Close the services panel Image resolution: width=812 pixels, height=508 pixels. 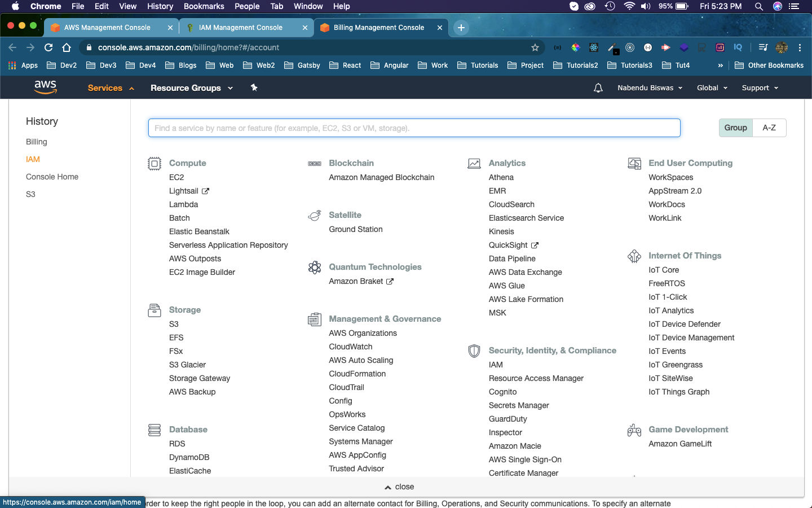tap(400, 487)
